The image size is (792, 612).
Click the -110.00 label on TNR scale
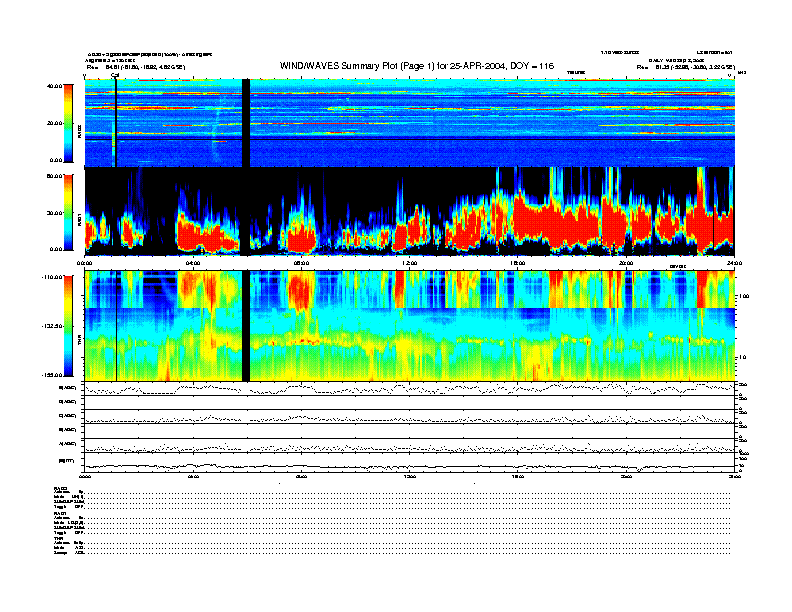click(x=52, y=275)
